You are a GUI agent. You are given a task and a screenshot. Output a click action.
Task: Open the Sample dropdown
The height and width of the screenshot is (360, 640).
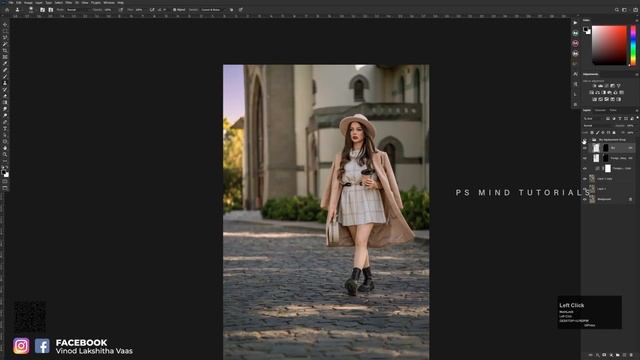(x=214, y=9)
